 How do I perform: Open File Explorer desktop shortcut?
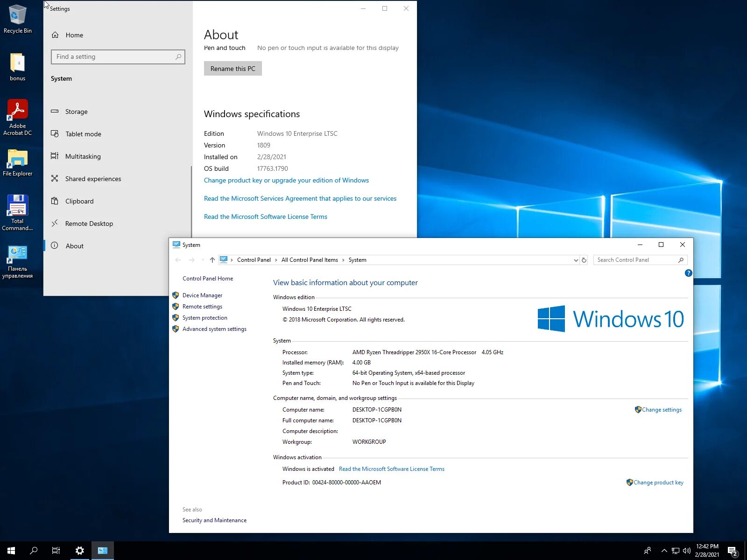18,162
